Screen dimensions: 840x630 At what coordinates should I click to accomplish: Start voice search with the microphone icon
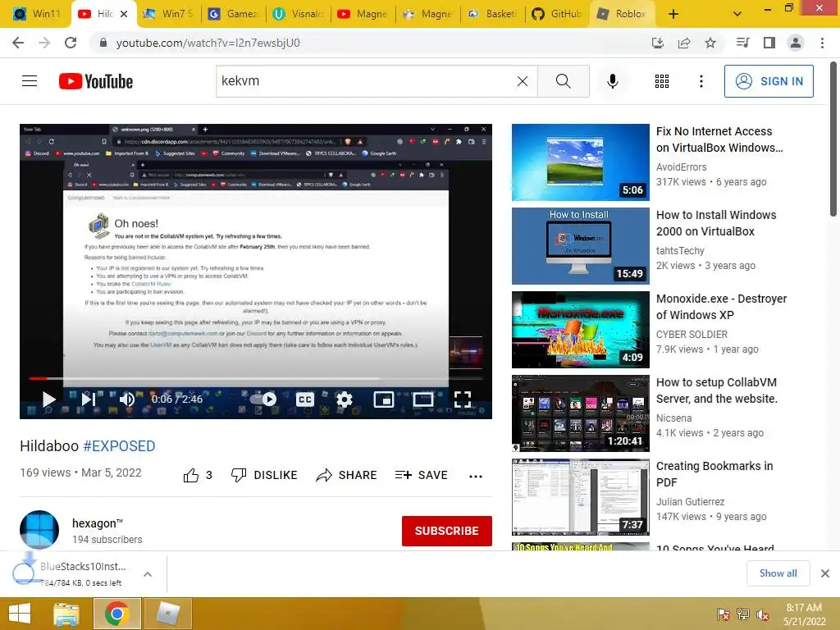[x=612, y=81]
